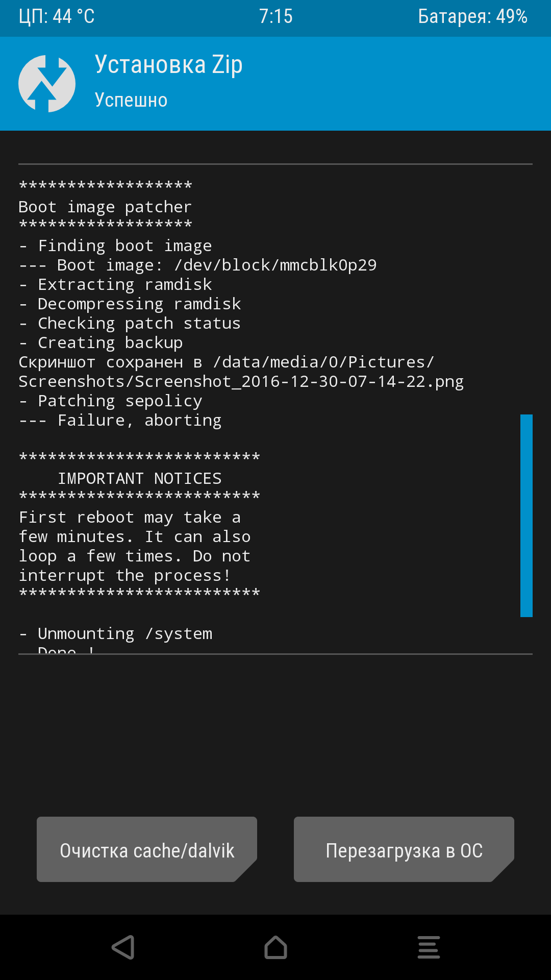Tap the CPU temperature indicator "ЦП: 44 °C"
Screen dimensions: 551x980
click(x=57, y=16)
